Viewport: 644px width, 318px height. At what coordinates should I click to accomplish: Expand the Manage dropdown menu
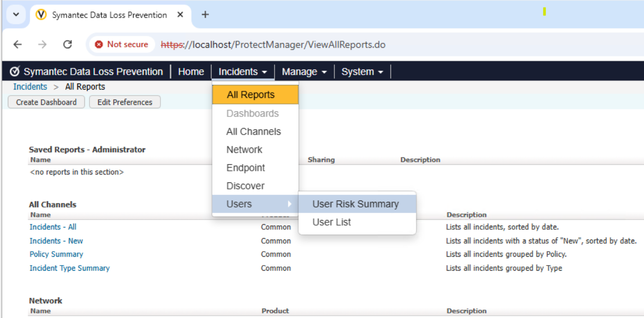pos(304,72)
